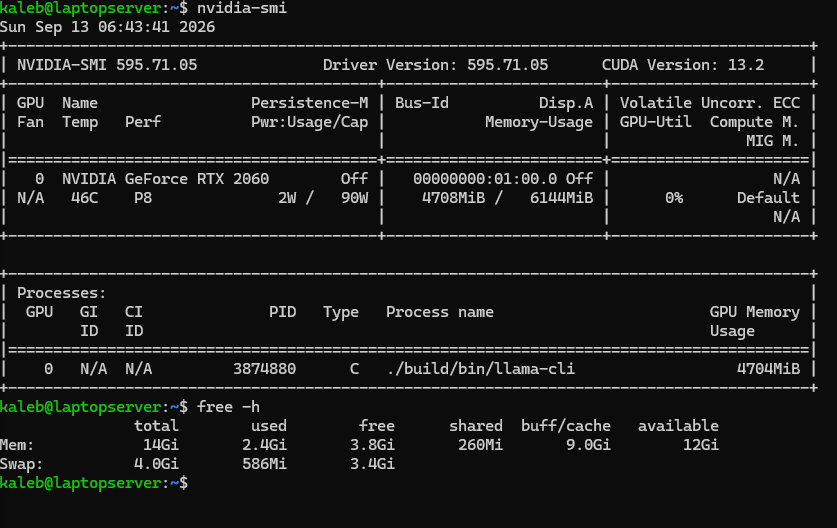Click the 2W power usage value
Screen dimensions: 837x528
tap(287, 198)
